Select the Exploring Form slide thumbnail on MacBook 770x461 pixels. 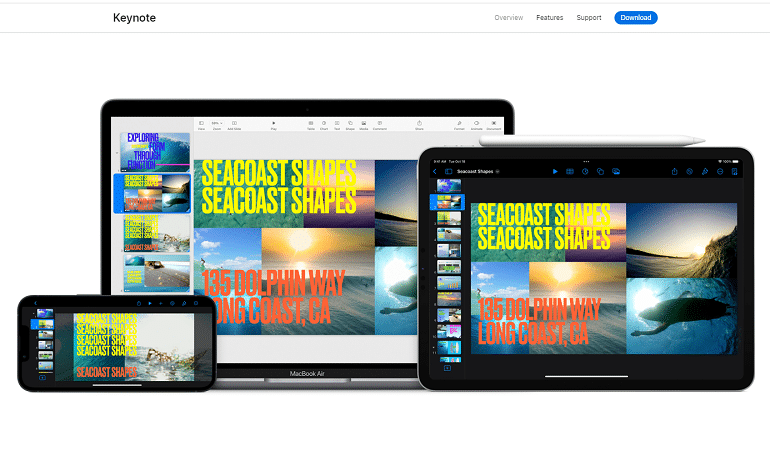coord(155,151)
